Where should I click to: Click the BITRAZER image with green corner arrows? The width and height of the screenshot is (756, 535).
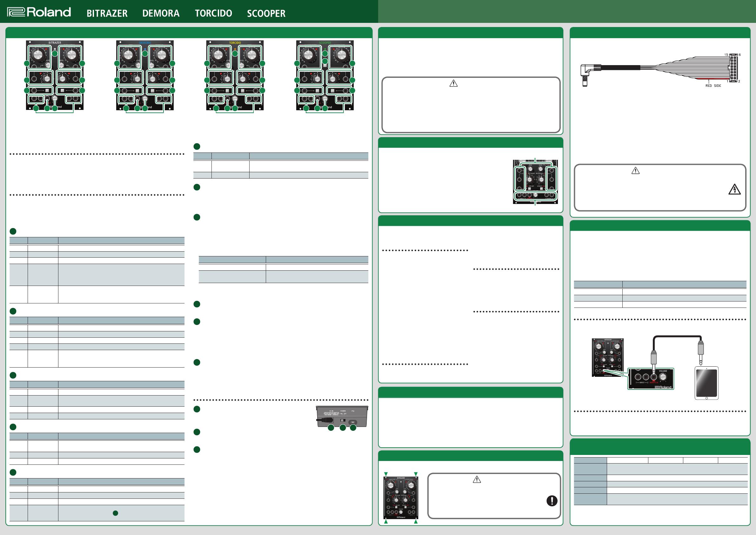tap(401, 498)
